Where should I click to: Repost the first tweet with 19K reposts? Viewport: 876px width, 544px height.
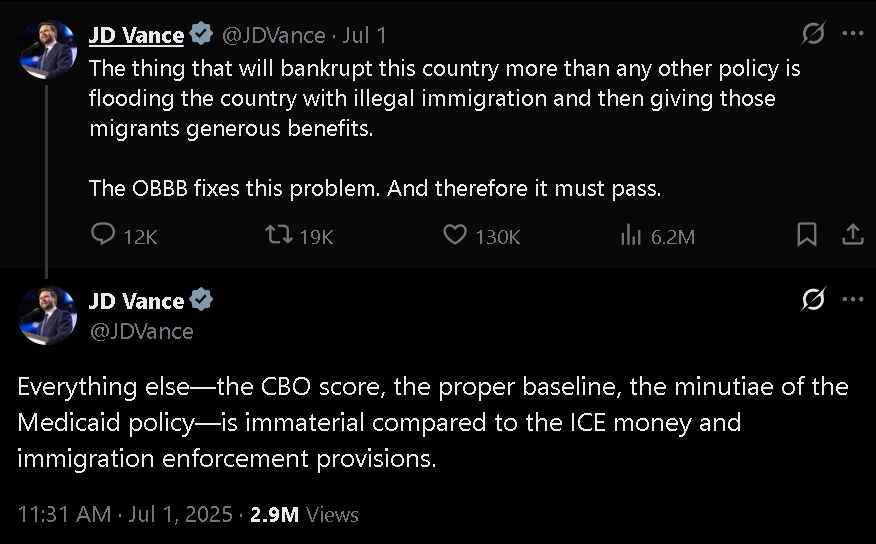(x=275, y=235)
